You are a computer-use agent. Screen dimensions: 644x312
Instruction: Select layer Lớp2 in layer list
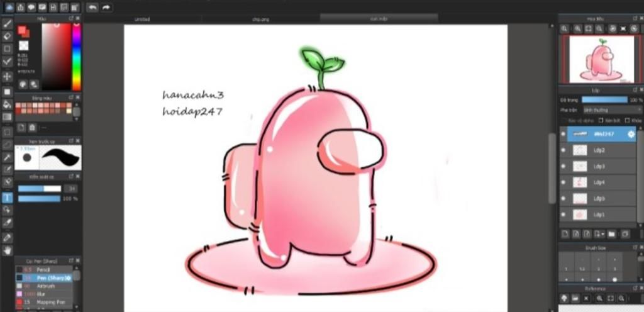pyautogui.click(x=601, y=150)
